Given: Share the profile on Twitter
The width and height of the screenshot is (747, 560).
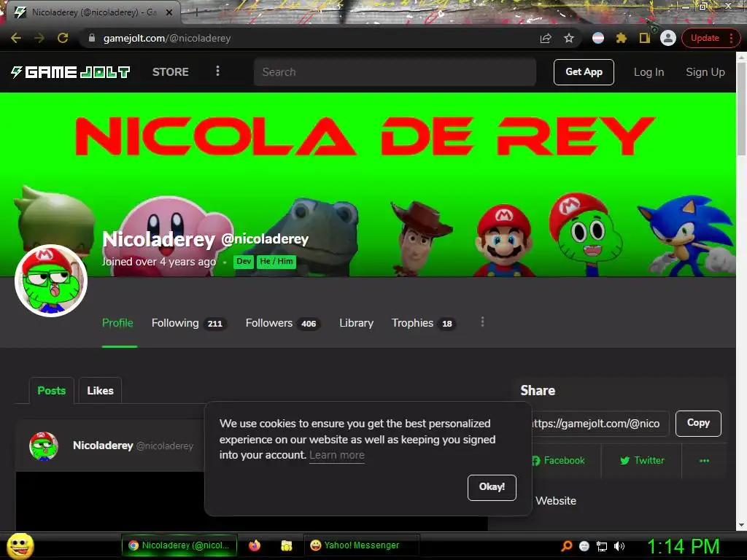Looking at the screenshot, I should coord(642,461).
